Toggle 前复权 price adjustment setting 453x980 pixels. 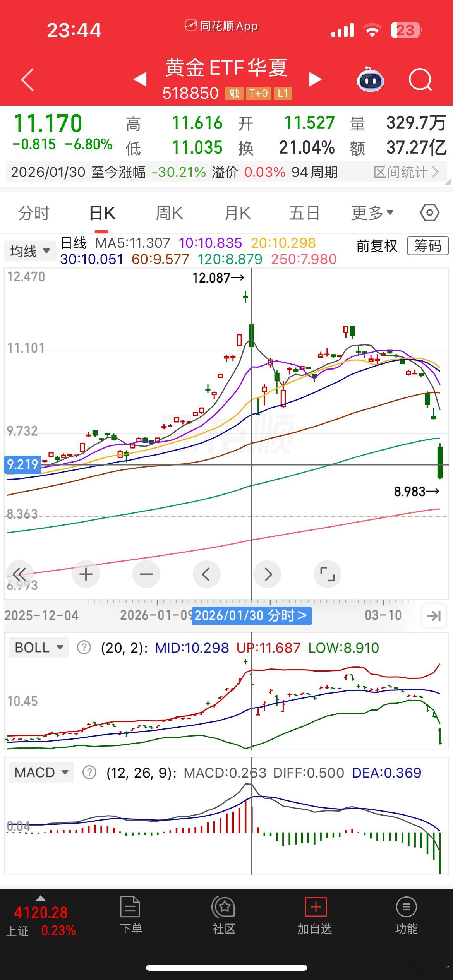coord(377,246)
